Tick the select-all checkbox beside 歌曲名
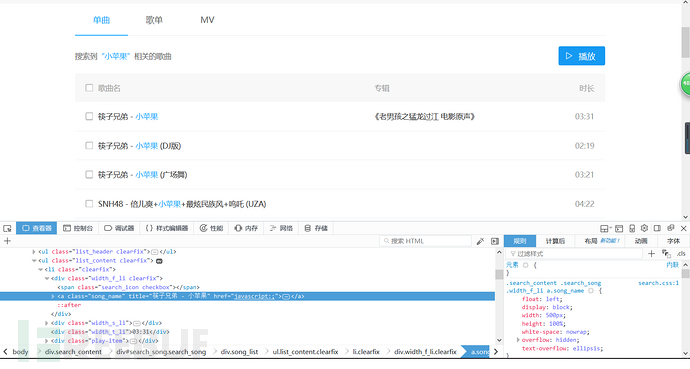Screen dimensions: 690x369 pyautogui.click(x=89, y=88)
